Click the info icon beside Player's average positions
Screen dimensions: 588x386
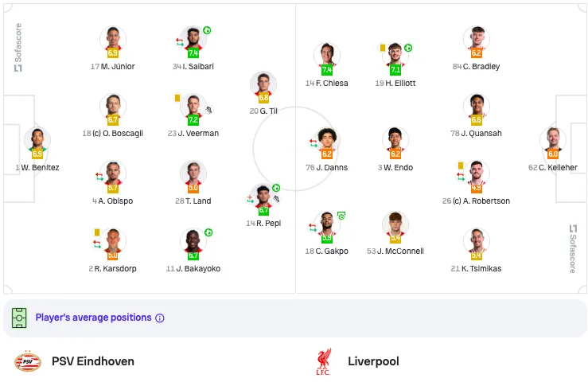(x=160, y=318)
